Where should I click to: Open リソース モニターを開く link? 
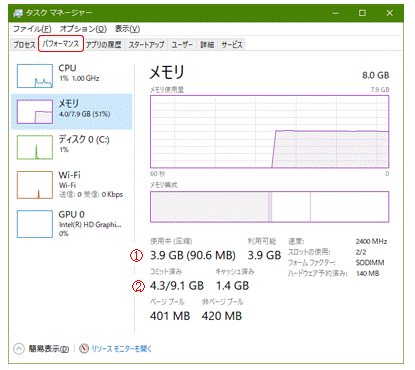pyautogui.click(x=122, y=349)
